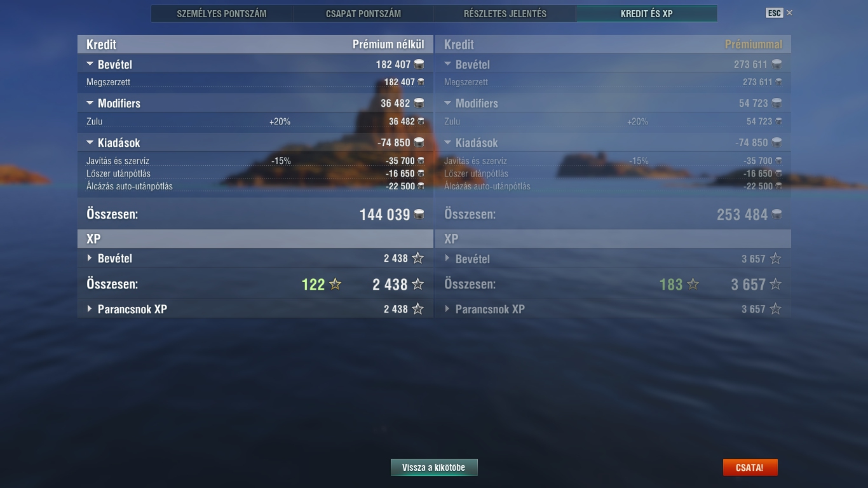The image size is (868, 488).
Task: Click the star icon next to 183 premium free XP
Action: (693, 285)
